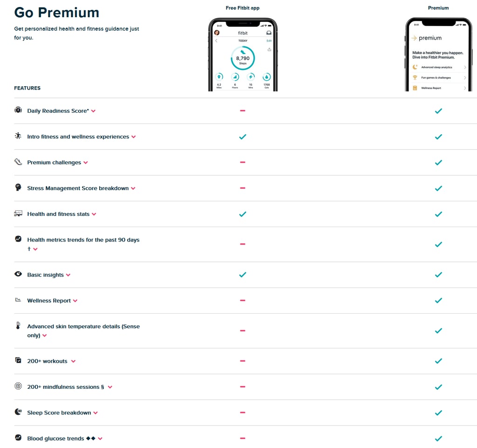477x448 pixels.
Task: Click the Health and fitness stats icon
Action: click(18, 214)
